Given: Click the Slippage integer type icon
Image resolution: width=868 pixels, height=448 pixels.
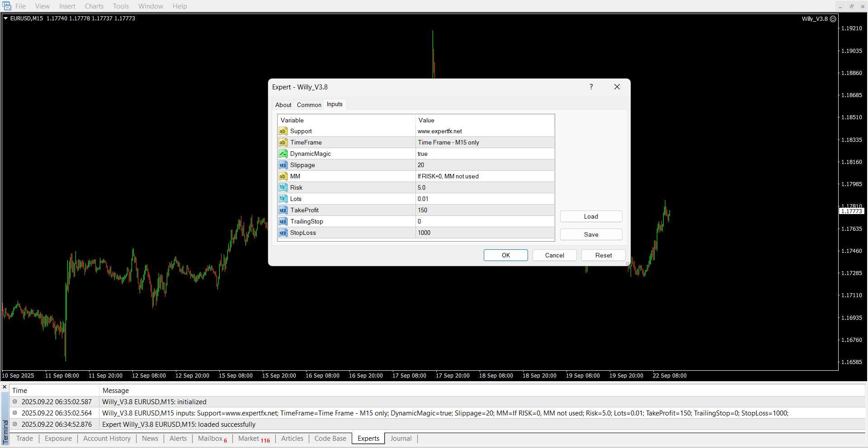Looking at the screenshot, I should (x=283, y=165).
